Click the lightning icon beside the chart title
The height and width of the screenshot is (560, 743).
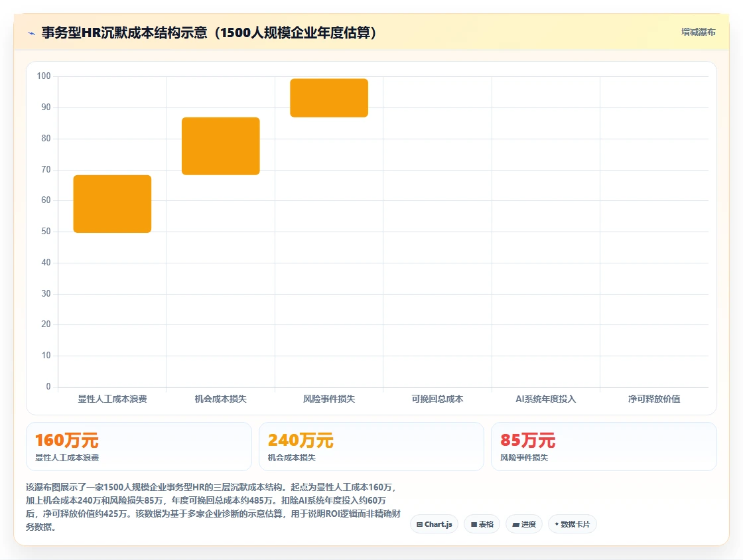coord(32,33)
